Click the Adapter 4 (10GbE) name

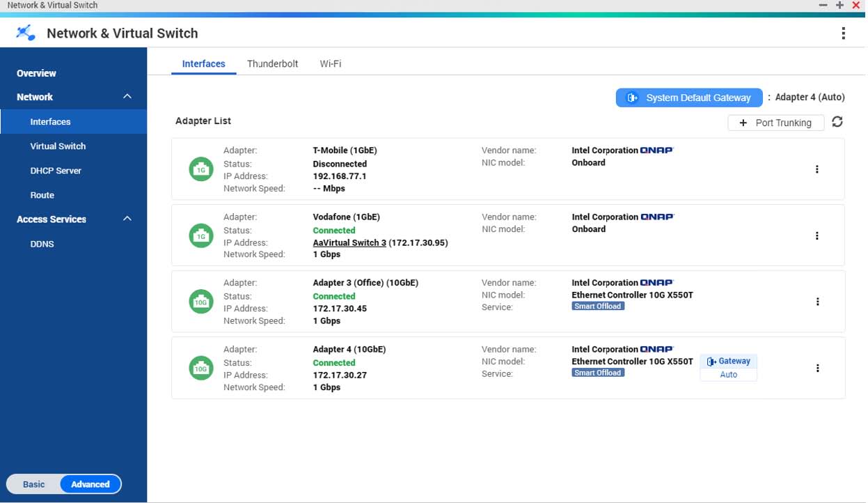[349, 349]
